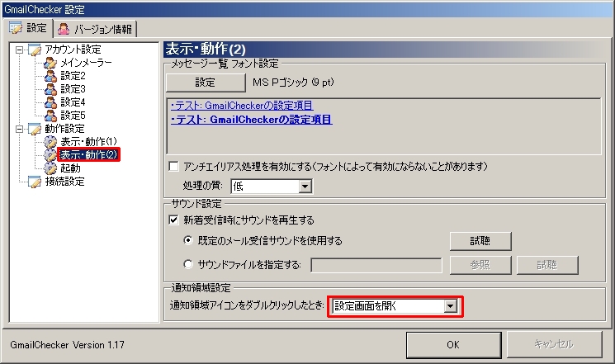Click the 表示・動作(2) gear icon

50,155
